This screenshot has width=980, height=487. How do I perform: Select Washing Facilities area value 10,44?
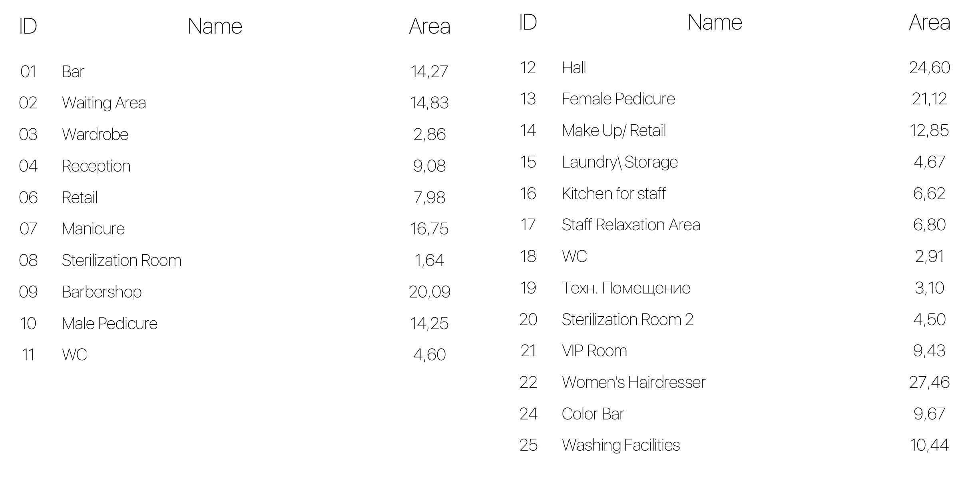point(929,445)
